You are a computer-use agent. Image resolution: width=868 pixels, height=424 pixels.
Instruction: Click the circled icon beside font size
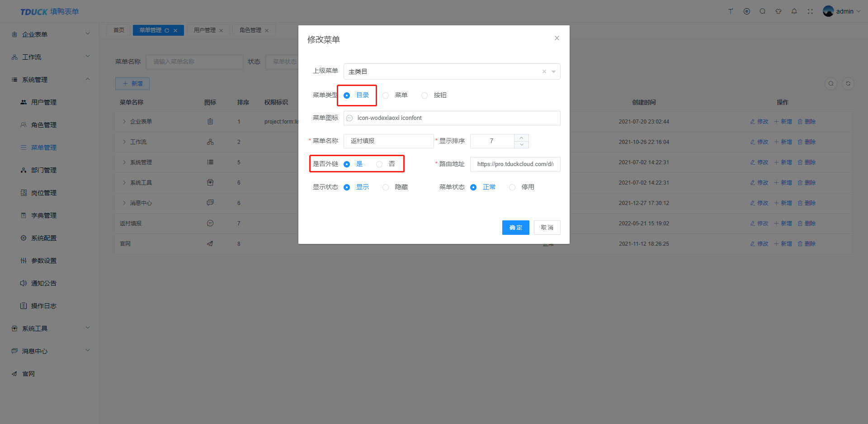point(747,11)
